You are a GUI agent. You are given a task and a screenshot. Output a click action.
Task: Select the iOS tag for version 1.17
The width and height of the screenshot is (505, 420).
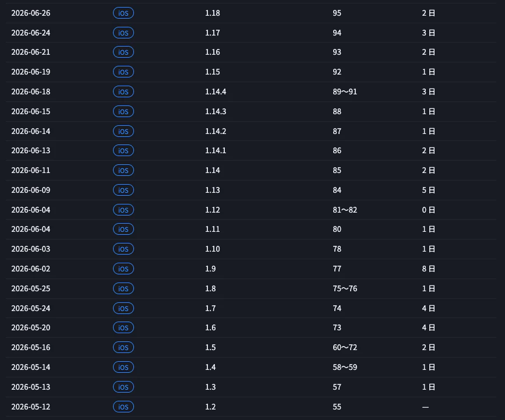click(123, 33)
